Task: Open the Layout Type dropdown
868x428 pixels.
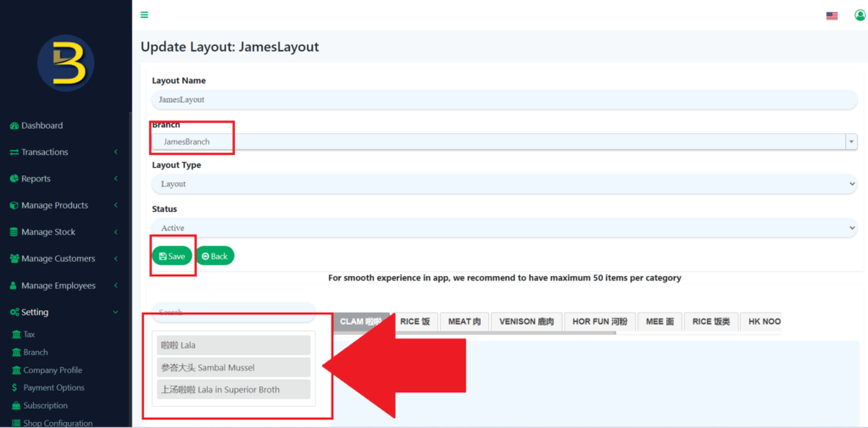Action: pyautogui.click(x=504, y=184)
